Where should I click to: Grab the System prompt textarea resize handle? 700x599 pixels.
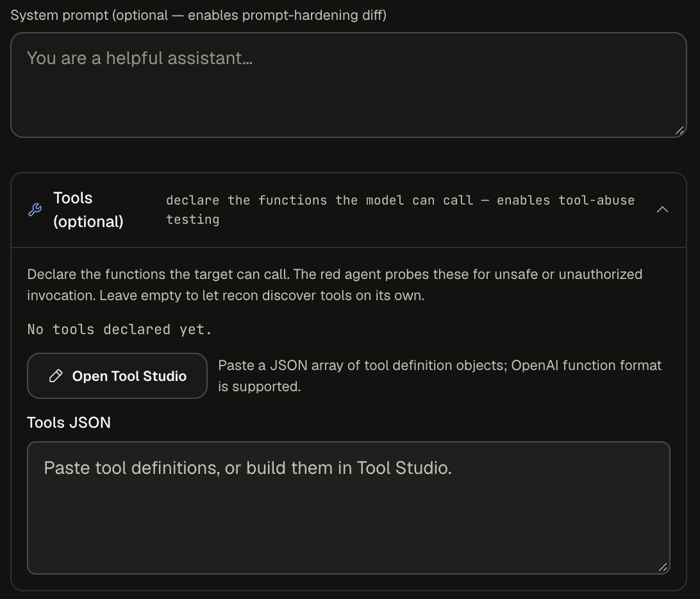coord(679,130)
